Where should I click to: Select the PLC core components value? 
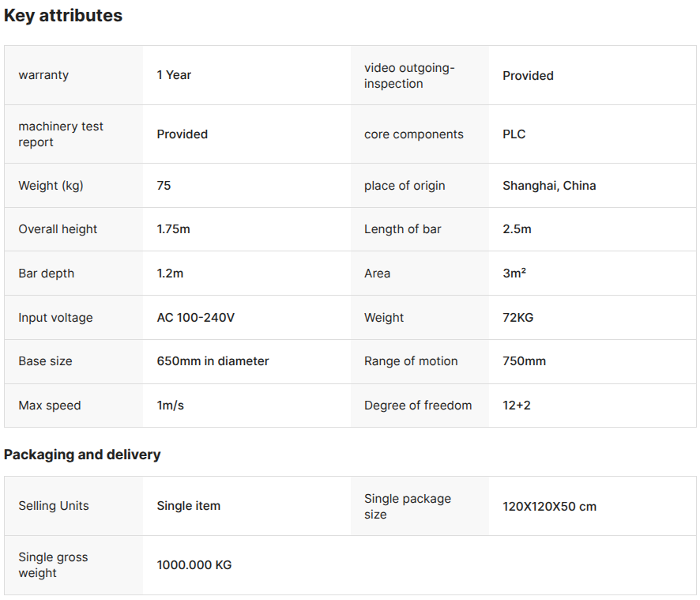point(514,134)
